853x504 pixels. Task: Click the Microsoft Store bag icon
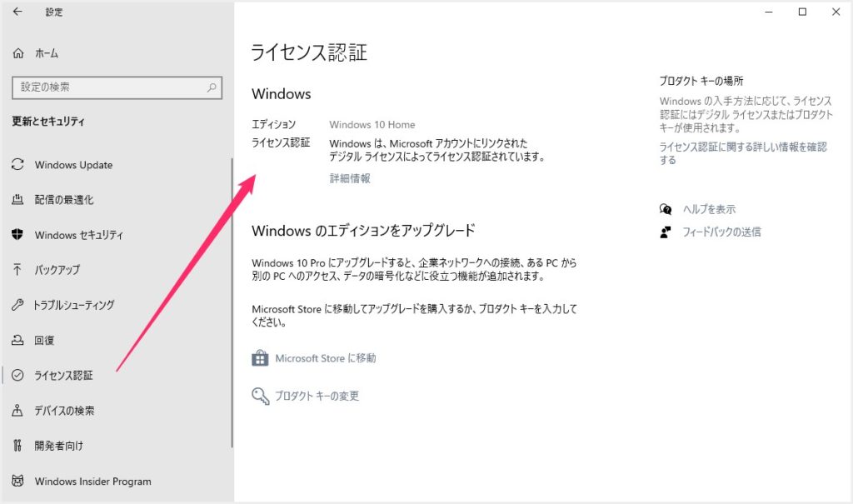pos(260,358)
